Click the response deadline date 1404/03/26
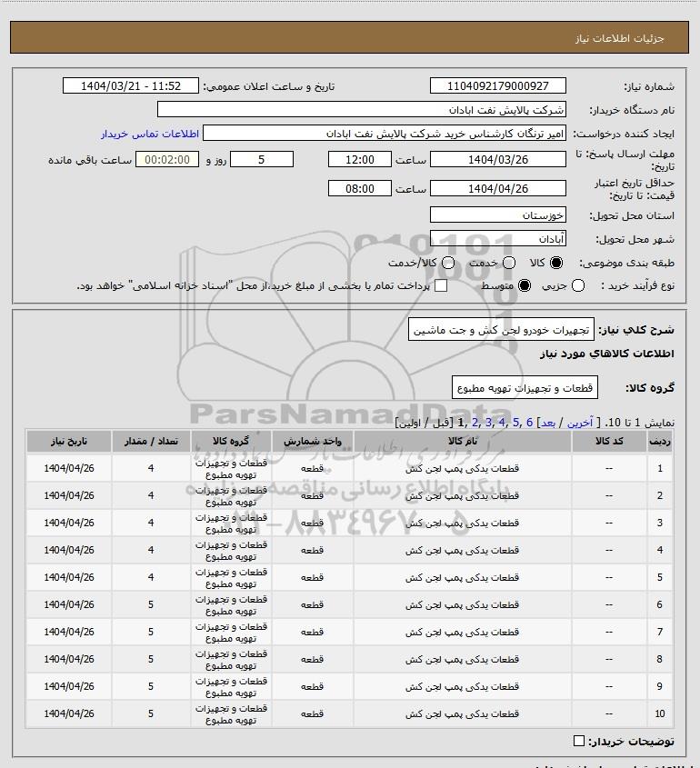Image resolution: width=700 pixels, height=768 pixels. (497, 159)
